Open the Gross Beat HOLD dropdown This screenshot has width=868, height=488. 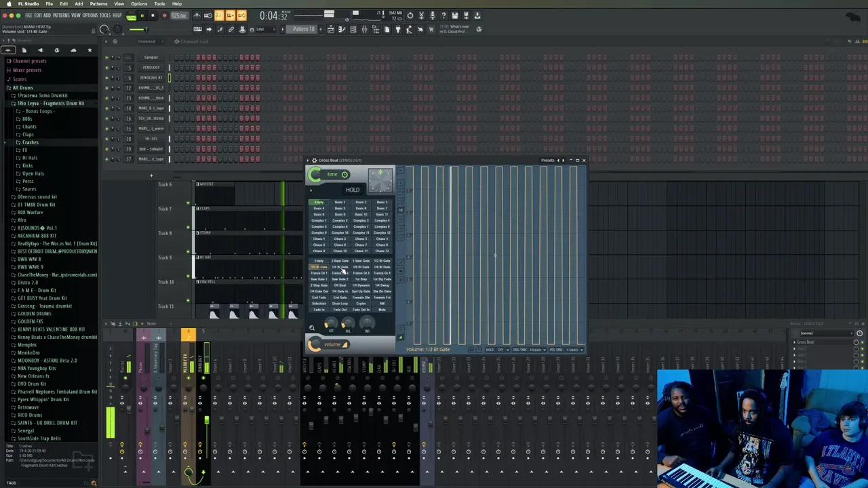[498, 350]
